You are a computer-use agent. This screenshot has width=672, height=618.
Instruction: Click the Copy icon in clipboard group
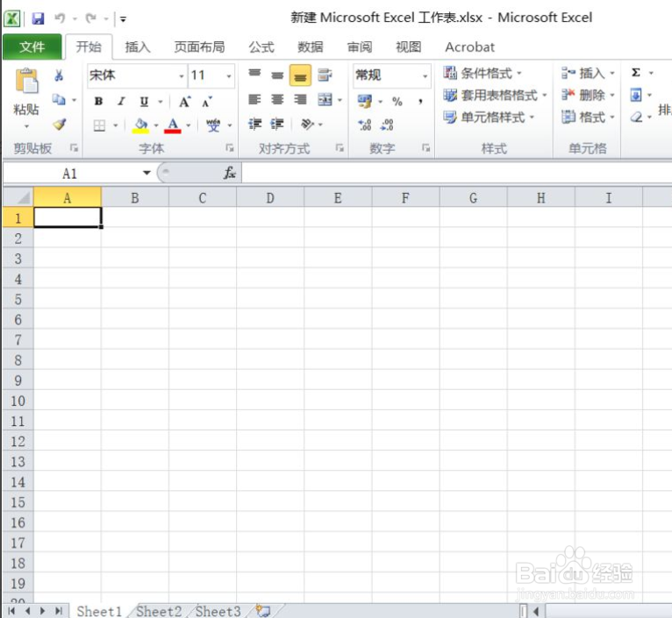pos(59,100)
